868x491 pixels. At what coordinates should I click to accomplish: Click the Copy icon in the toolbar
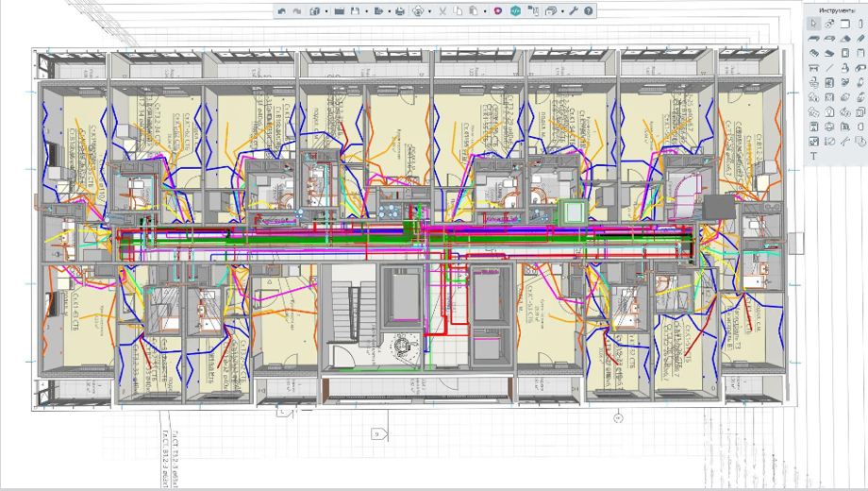point(458,11)
